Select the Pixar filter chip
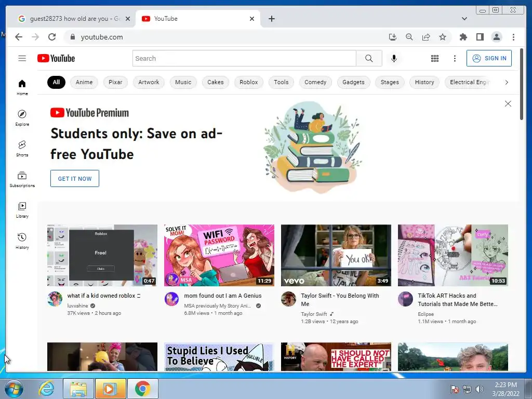Screen dimensions: 532x399 point(115,82)
